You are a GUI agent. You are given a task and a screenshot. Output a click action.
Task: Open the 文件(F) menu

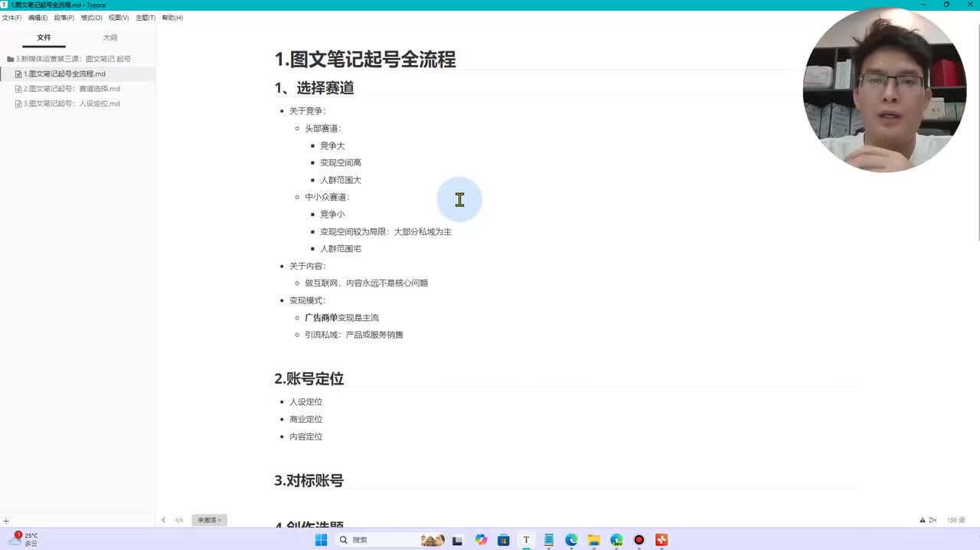click(x=11, y=18)
